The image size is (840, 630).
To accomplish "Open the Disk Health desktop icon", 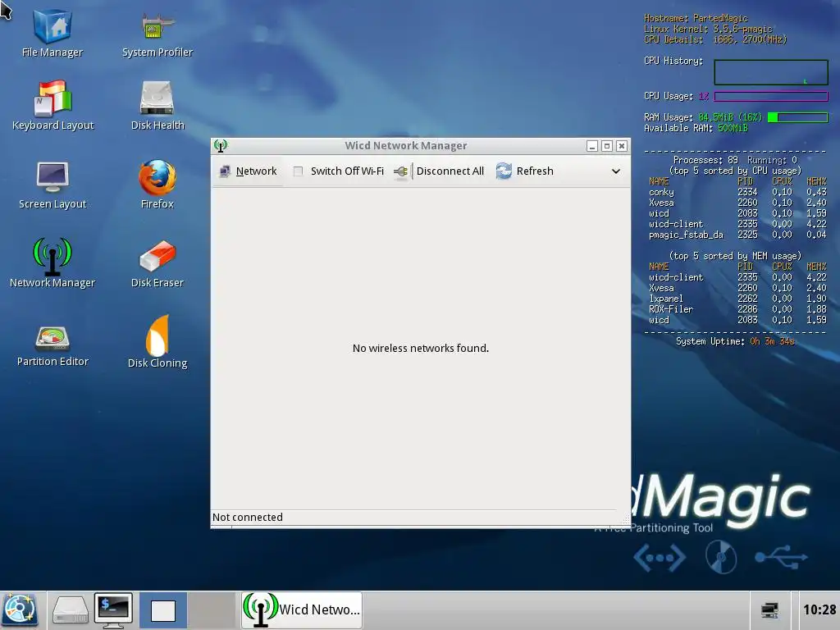I will tap(157, 106).
